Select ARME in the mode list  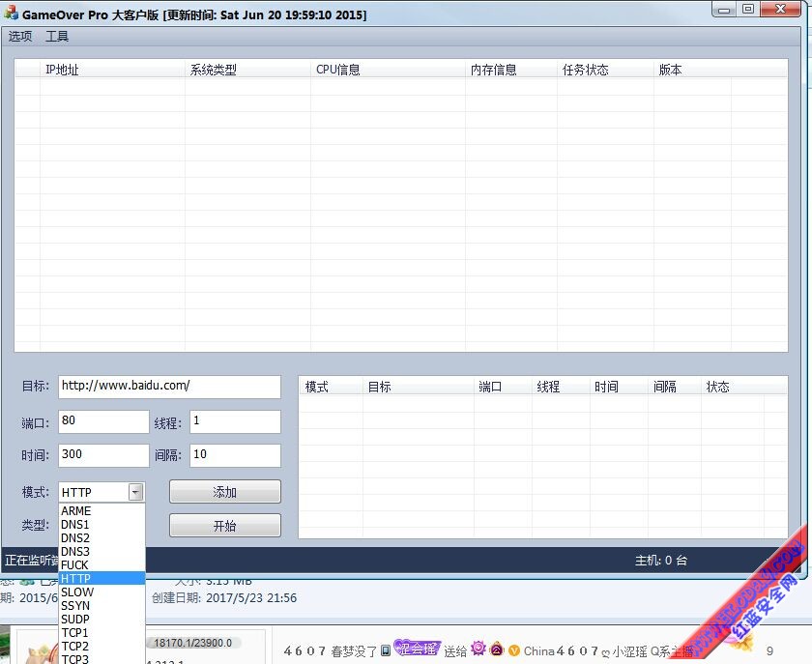tap(101, 510)
